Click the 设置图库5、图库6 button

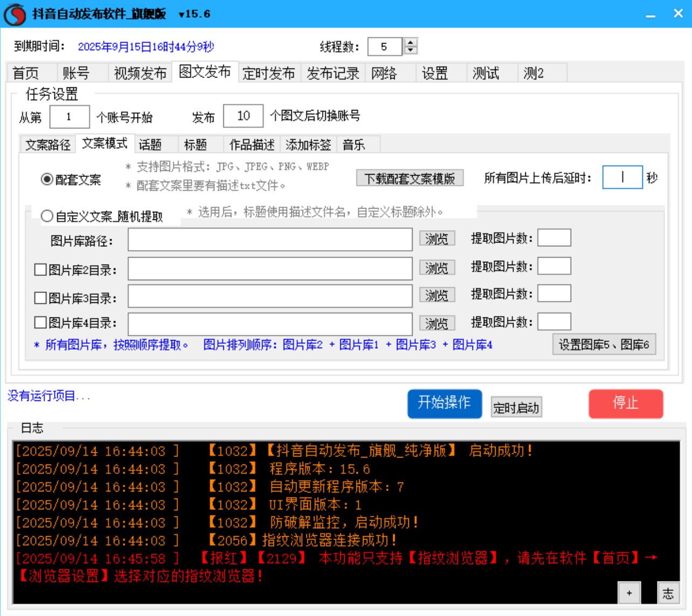click(x=604, y=344)
